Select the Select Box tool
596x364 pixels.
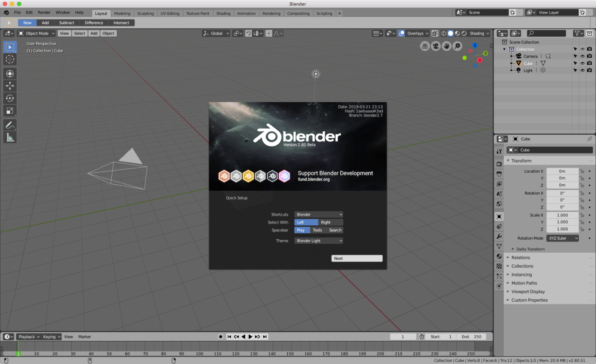click(10, 47)
